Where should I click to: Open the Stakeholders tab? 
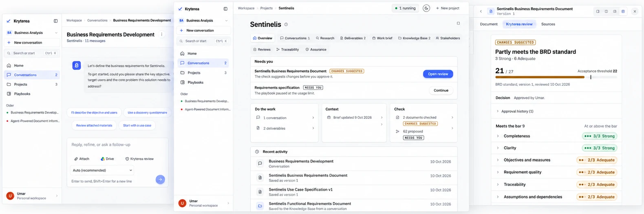[x=448, y=38]
